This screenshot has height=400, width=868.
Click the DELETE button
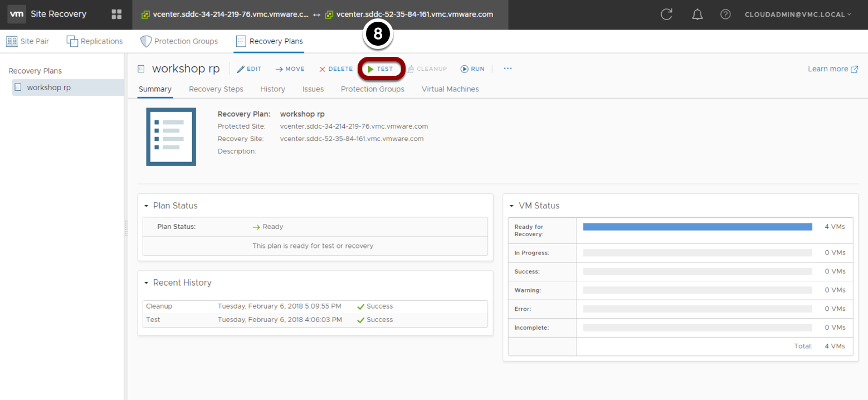click(336, 69)
